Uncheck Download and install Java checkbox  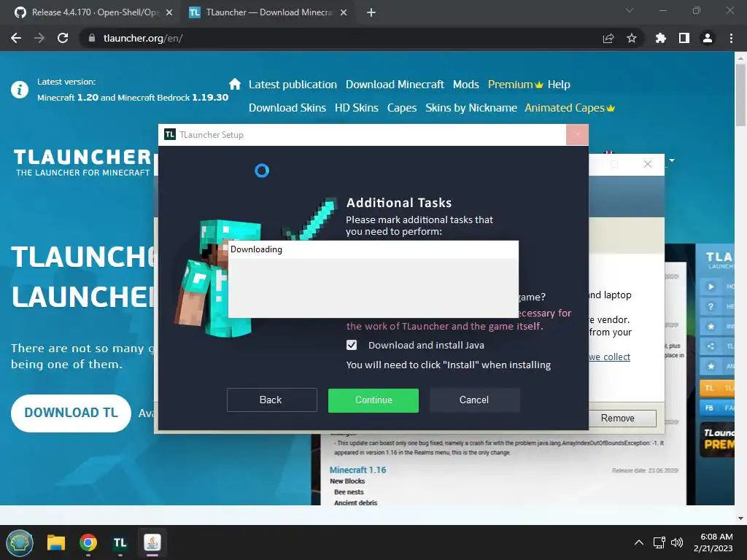pyautogui.click(x=352, y=345)
